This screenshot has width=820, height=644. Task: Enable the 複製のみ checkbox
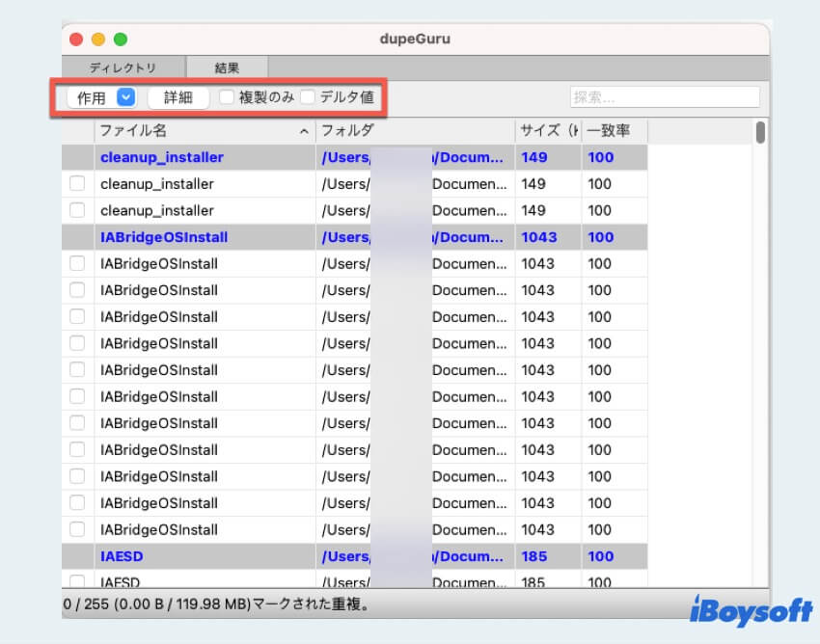(x=227, y=96)
